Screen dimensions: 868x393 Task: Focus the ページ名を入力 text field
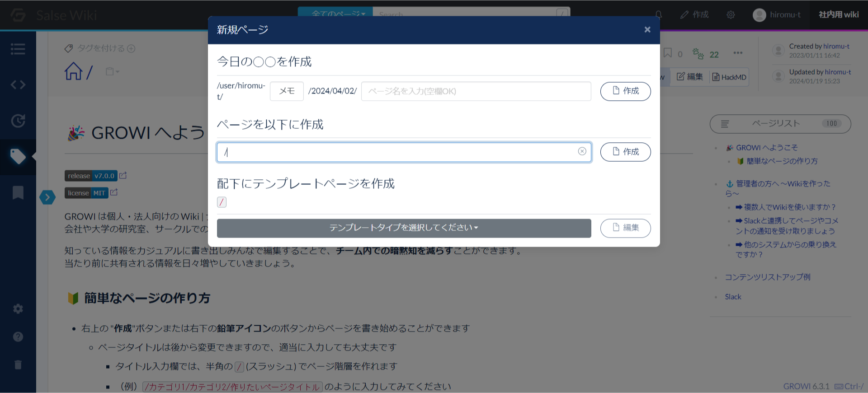[476, 91]
